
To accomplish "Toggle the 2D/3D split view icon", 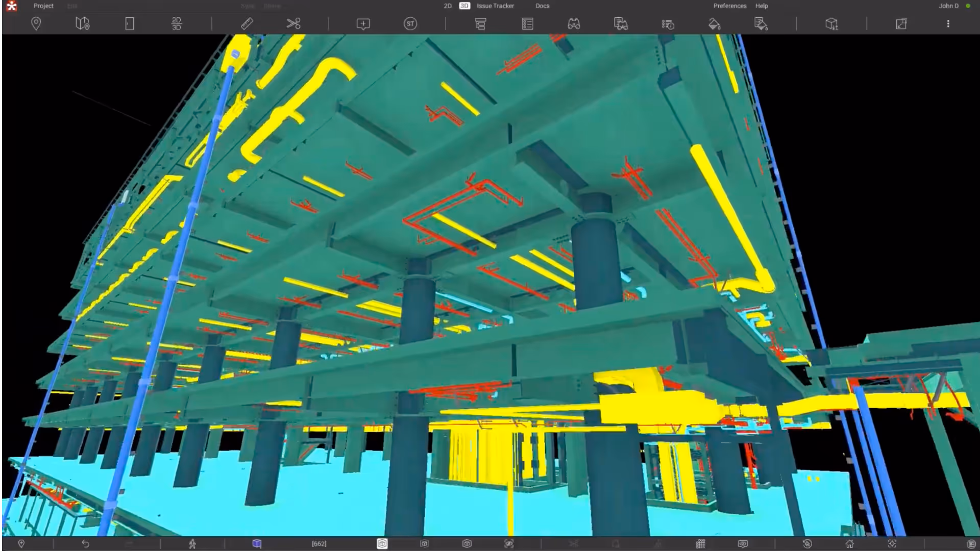I will point(176,23).
